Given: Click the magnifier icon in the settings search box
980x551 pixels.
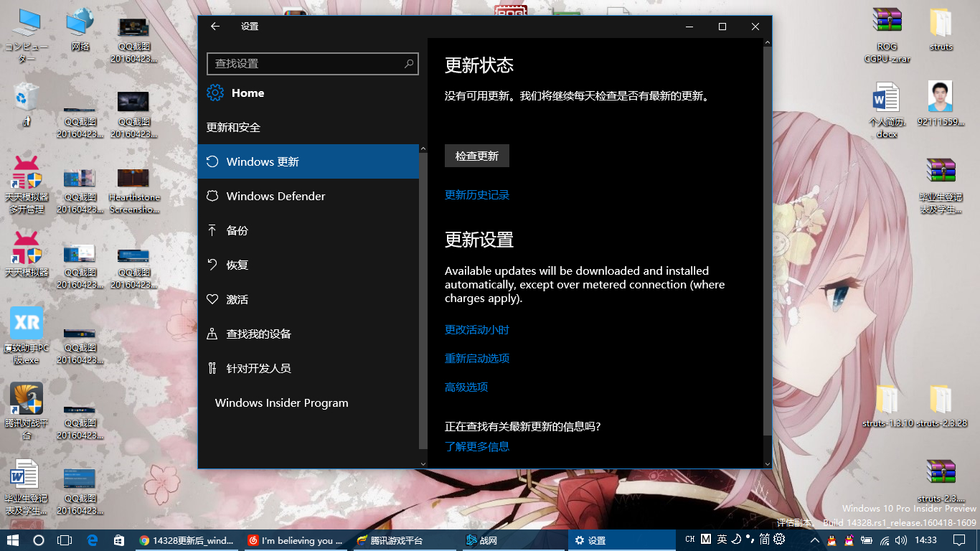Looking at the screenshot, I should click(409, 63).
